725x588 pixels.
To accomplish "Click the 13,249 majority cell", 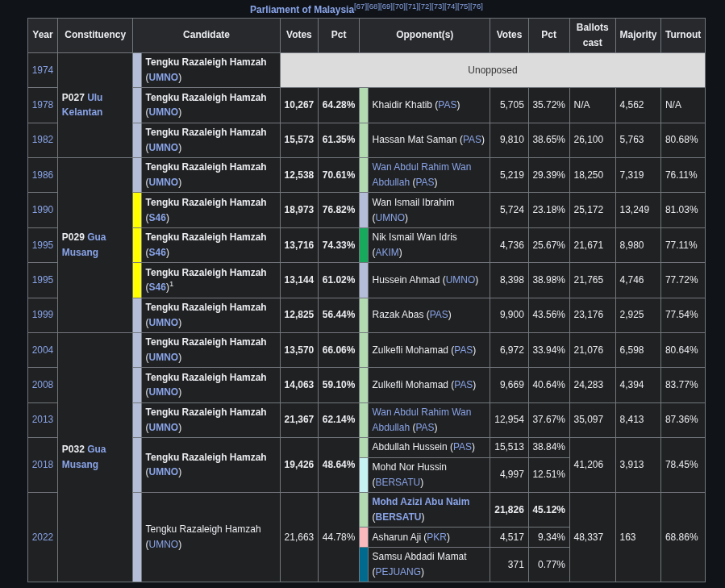I will [x=638, y=210].
